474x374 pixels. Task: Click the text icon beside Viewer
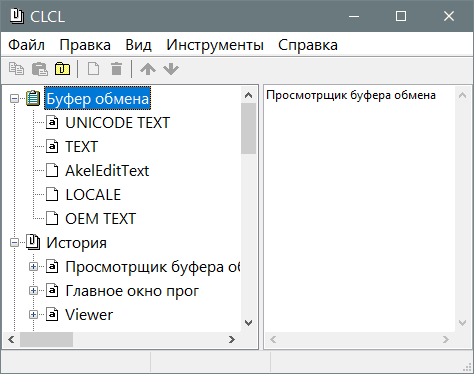pyautogui.click(x=52, y=314)
